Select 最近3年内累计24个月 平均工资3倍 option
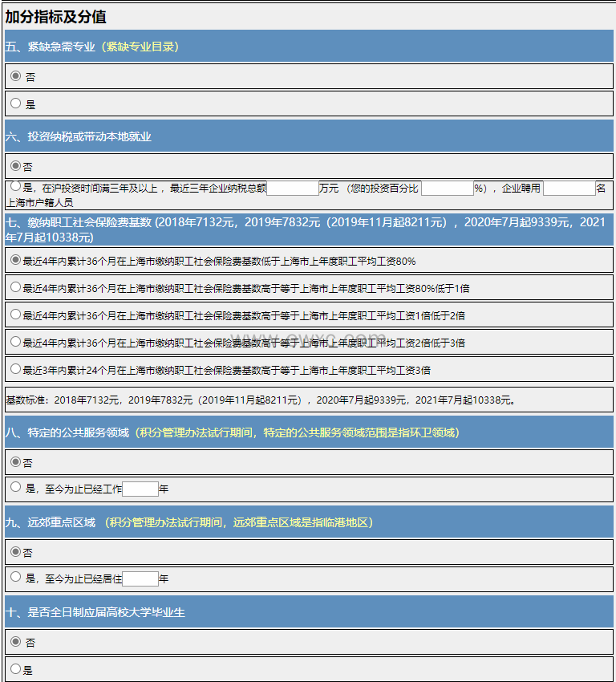This screenshot has height=682, width=616. pos(15,369)
